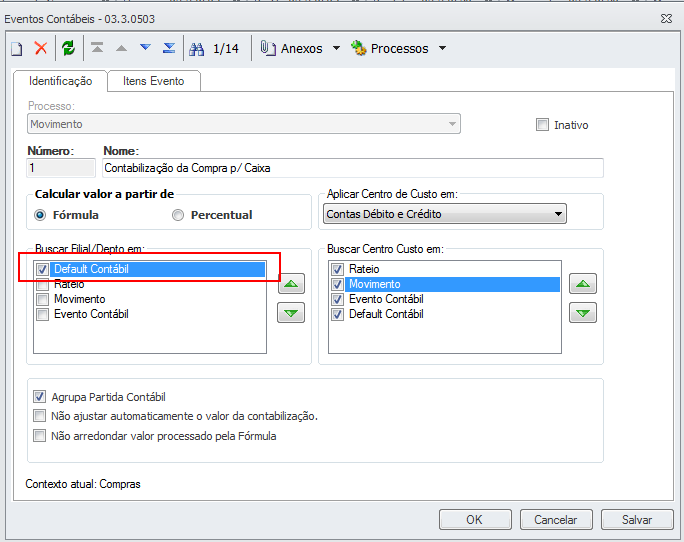
Task: Uncheck Rateio in Buscar Centro Custo list
Action: click(x=337, y=269)
